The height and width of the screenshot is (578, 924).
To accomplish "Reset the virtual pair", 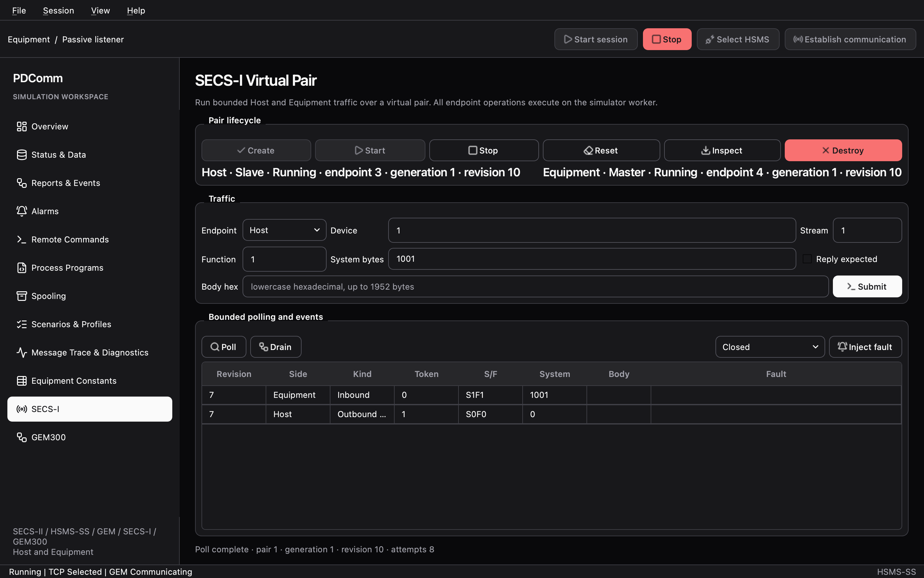I will pos(601,150).
